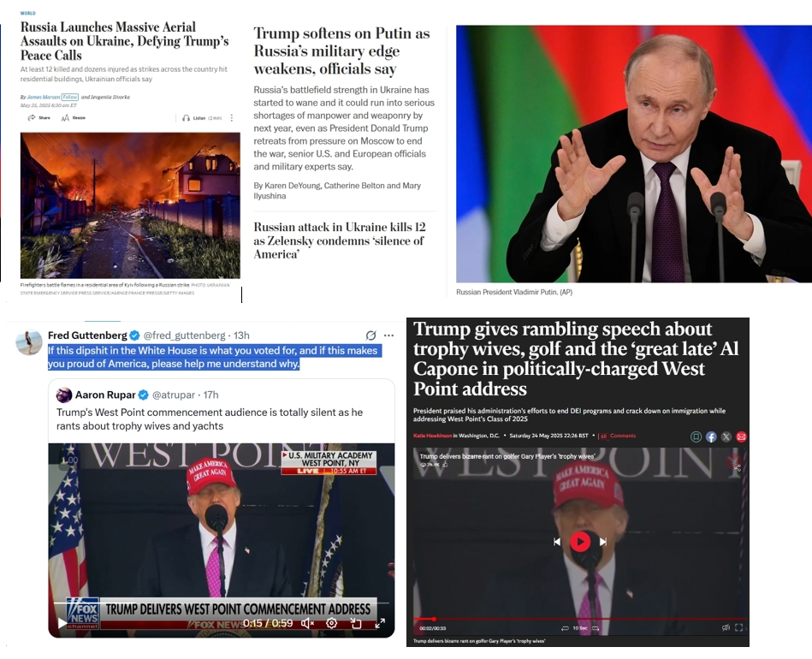Play the Independent video with red play button
This screenshot has height=659, width=812.
tap(580, 542)
